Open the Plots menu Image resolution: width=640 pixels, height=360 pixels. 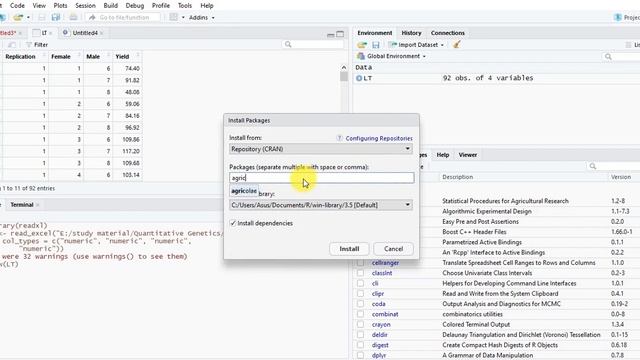(60, 6)
